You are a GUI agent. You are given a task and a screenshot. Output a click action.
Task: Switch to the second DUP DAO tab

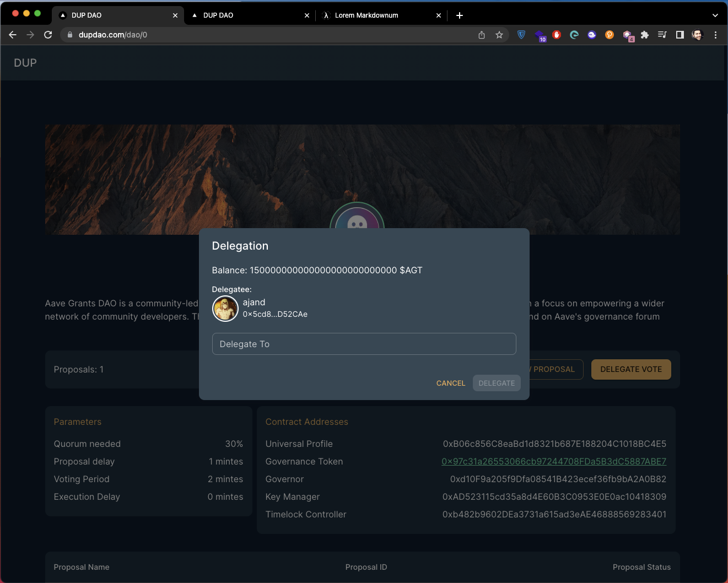pos(249,15)
